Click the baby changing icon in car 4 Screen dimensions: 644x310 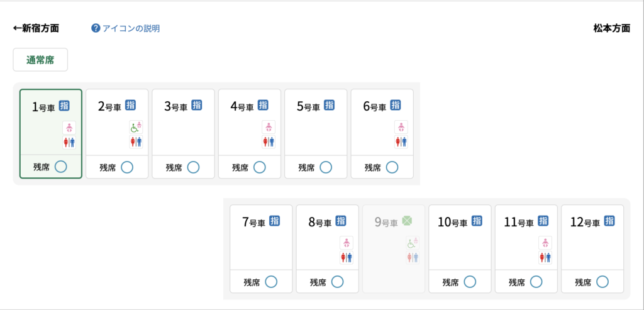(269, 128)
